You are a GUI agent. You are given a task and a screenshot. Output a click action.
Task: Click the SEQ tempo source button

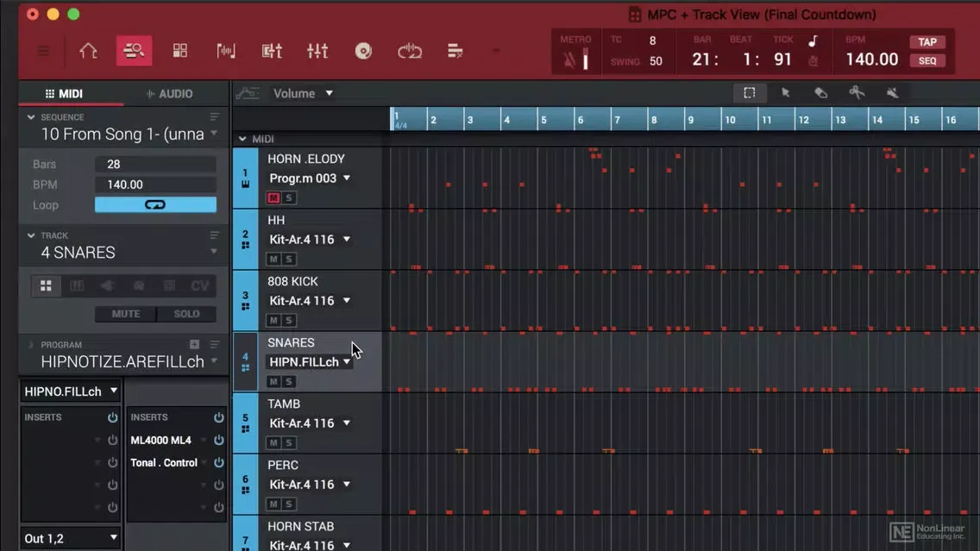[x=927, y=60]
